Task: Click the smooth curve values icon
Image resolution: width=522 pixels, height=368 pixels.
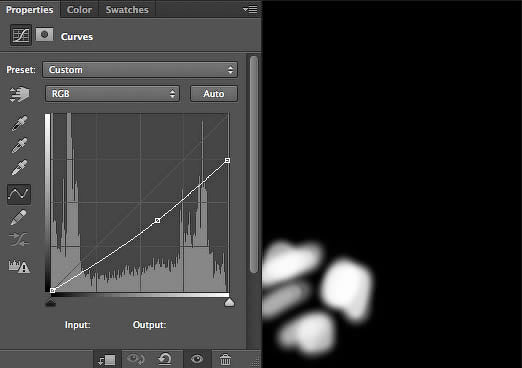Action: (19, 240)
